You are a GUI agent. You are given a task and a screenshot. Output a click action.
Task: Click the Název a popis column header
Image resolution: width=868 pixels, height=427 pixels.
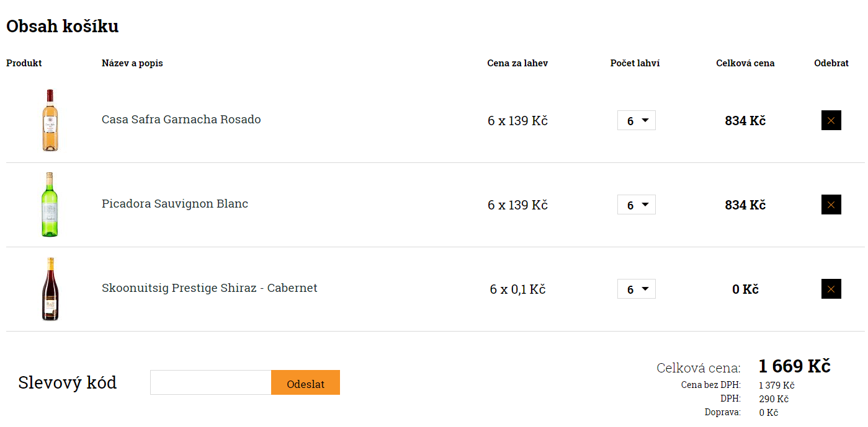[x=132, y=63]
